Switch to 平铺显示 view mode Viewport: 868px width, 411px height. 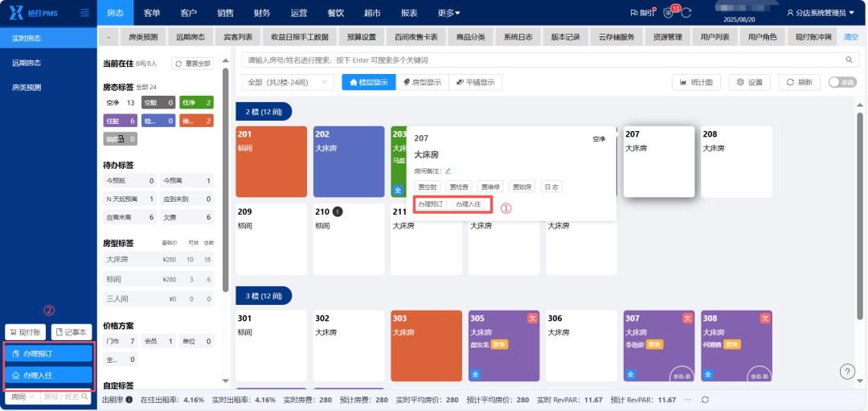pyautogui.click(x=475, y=82)
